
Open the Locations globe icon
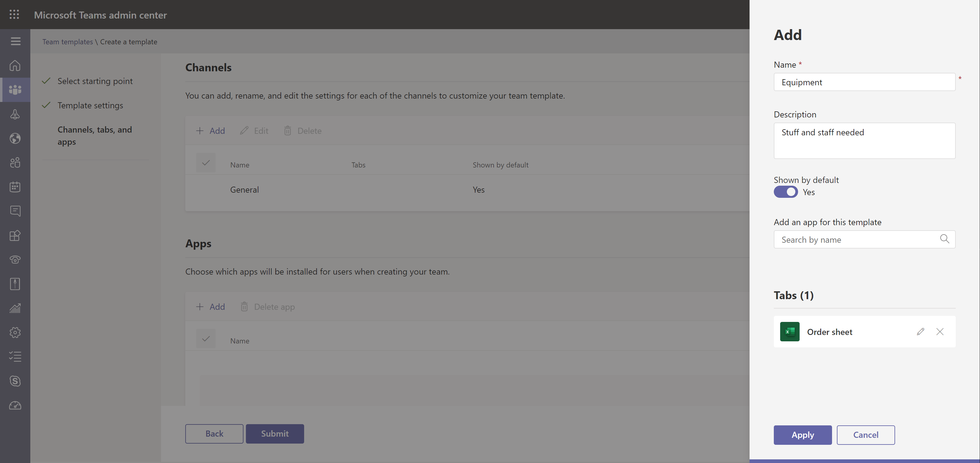[15, 138]
